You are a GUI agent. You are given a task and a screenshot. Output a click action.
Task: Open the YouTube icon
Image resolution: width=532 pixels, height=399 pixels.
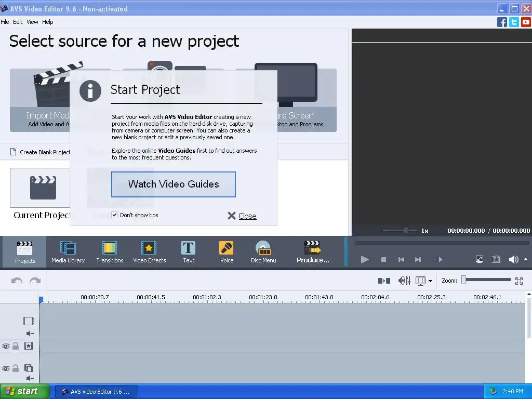(526, 22)
